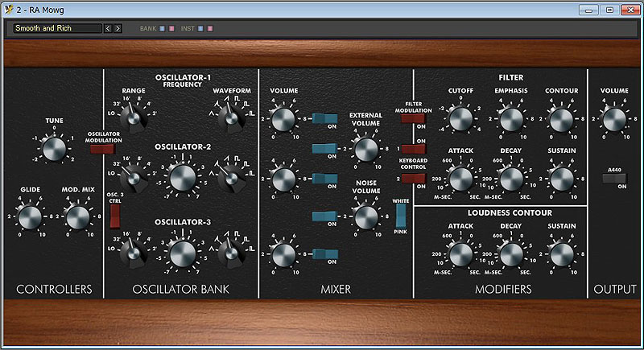
Task: Go to the previous preset with left arrow
Action: click(108, 28)
